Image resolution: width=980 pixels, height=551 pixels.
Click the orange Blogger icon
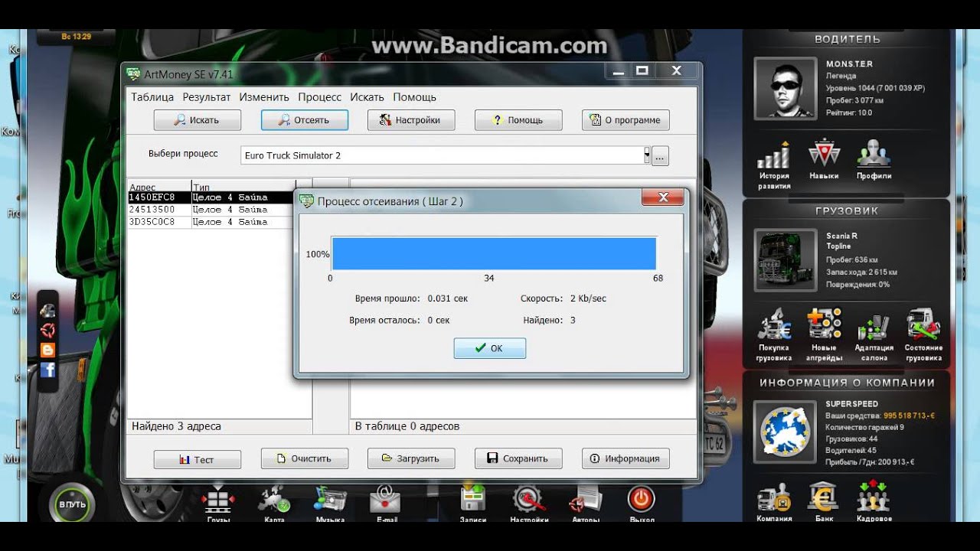pyautogui.click(x=47, y=350)
